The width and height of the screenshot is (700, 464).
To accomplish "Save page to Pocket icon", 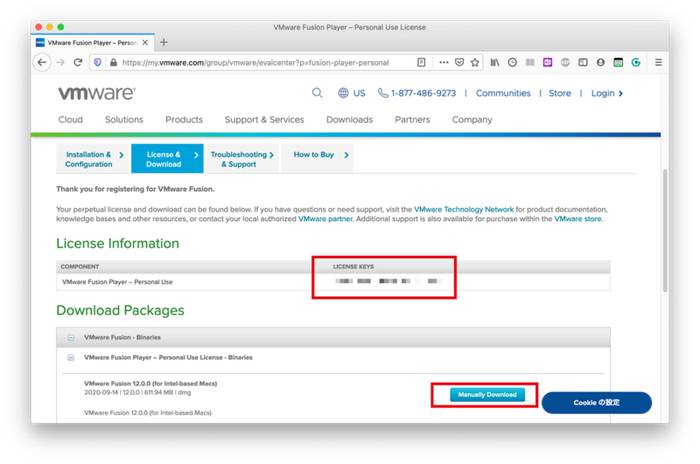I will (459, 63).
